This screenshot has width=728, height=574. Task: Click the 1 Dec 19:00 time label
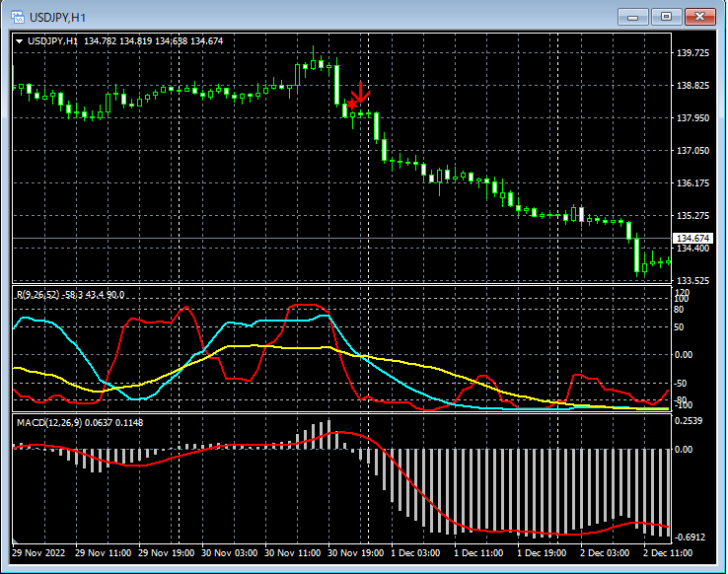click(542, 552)
